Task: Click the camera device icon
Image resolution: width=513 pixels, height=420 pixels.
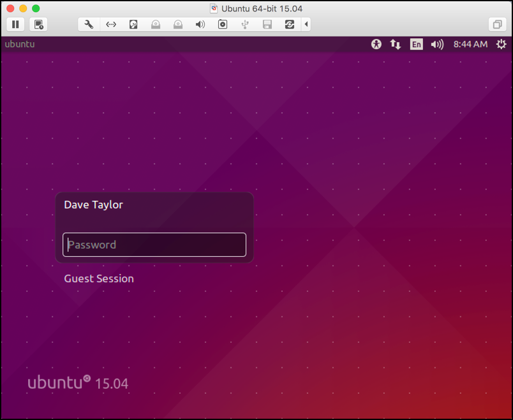Action: 223,24
